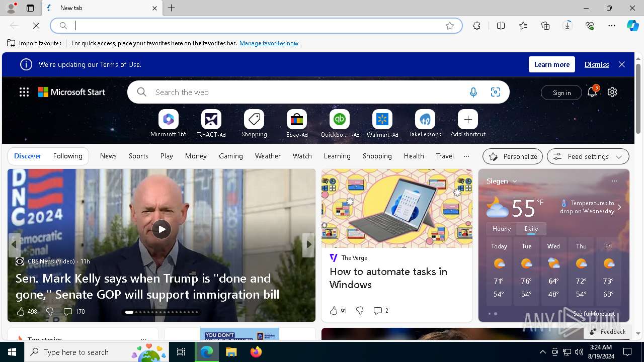
Task: Open page settings gear icon
Action: coord(612,92)
